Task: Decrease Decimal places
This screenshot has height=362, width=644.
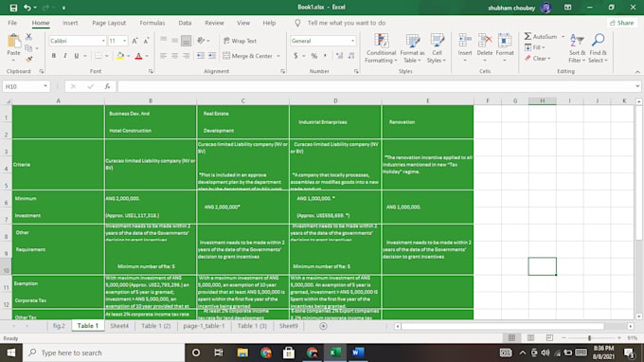Action: pyautogui.click(x=350, y=56)
